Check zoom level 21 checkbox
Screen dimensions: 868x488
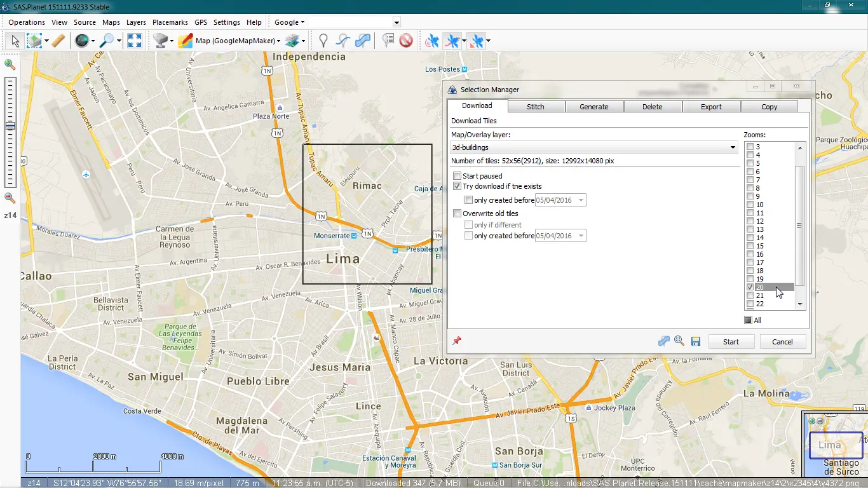coord(750,295)
